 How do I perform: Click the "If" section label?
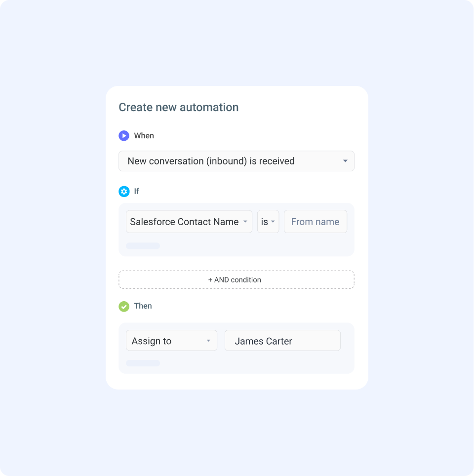pyautogui.click(x=137, y=191)
